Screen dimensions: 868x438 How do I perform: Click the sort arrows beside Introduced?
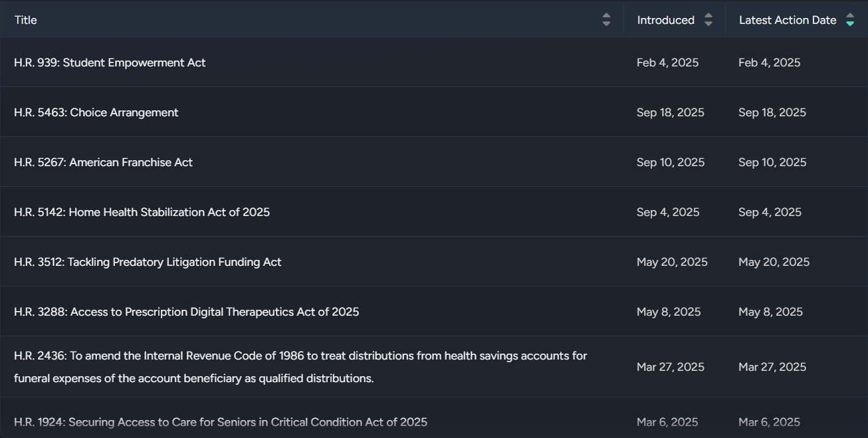708,20
